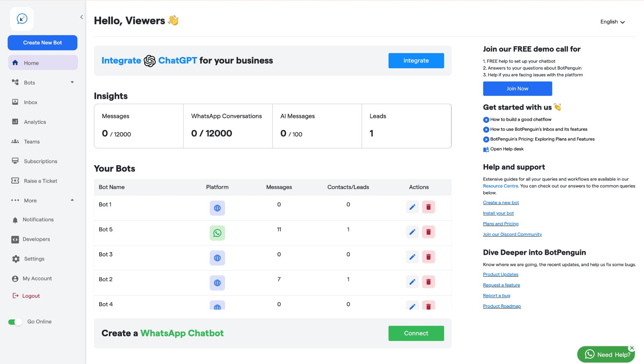Click the Messages insight card
The width and height of the screenshot is (644, 364).
click(139, 126)
